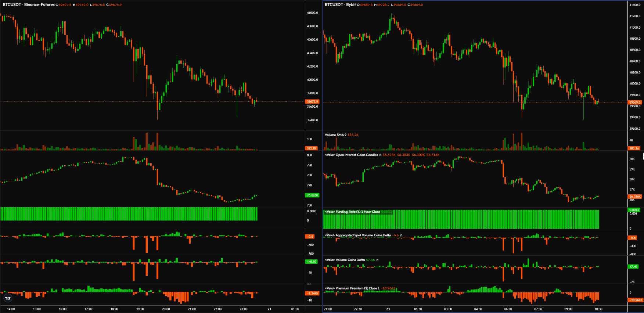
Task: Click the 23:00 mark on the left time axis
Action: (x=243, y=309)
